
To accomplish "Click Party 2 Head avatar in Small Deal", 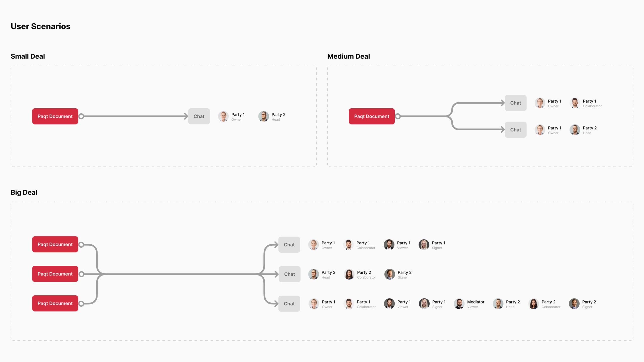I will point(263,116).
